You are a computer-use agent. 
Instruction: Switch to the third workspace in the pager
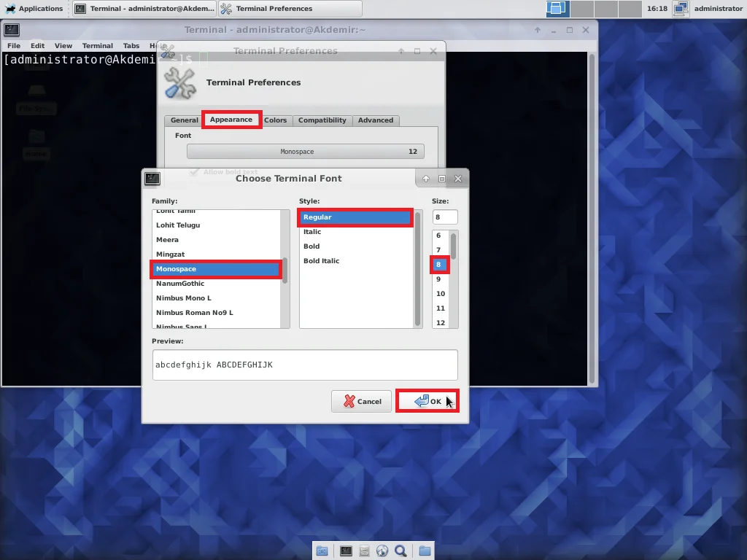point(606,9)
